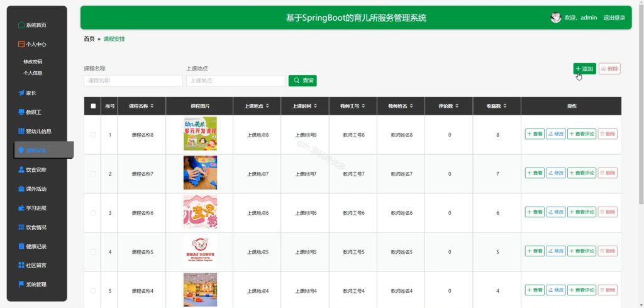This screenshot has width=644, height=308.
Task: Check the checkbox for row 3
Action: [x=93, y=213]
